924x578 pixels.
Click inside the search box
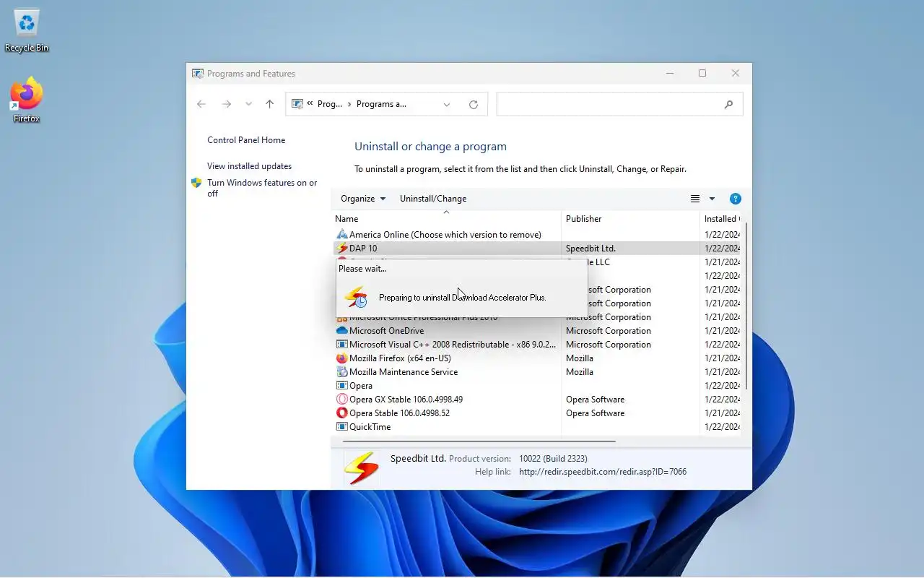click(x=610, y=104)
